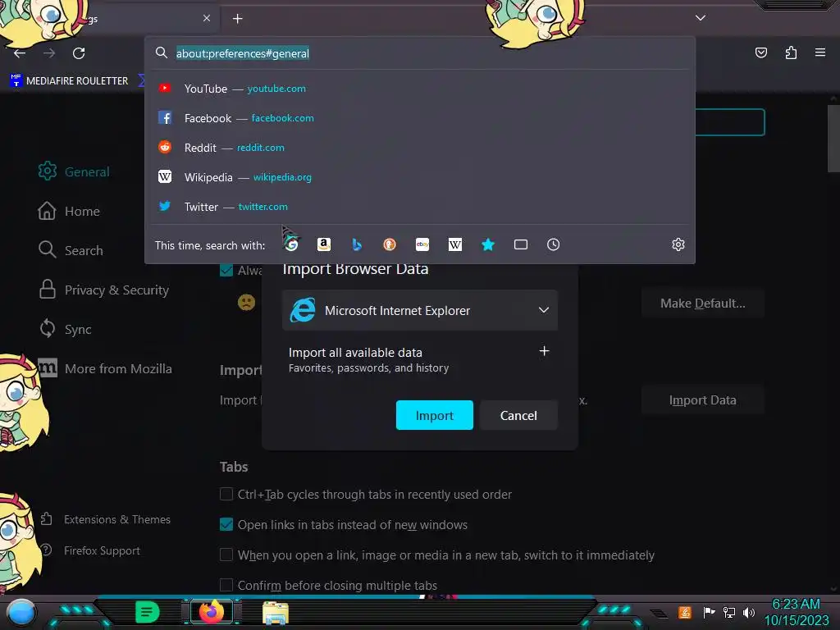The height and width of the screenshot is (630, 840).
Task: Open More from Mozilla category
Action: pos(105,368)
